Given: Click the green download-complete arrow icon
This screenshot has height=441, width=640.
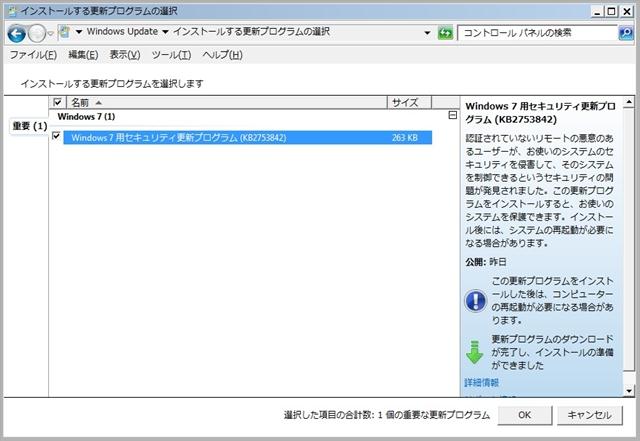Looking at the screenshot, I should click(x=474, y=352).
